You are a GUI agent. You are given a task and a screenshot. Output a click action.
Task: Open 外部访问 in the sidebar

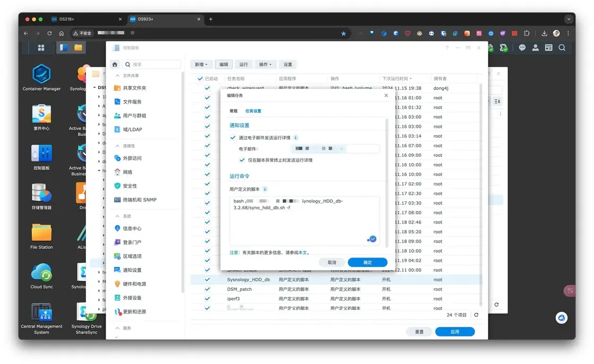click(128, 158)
